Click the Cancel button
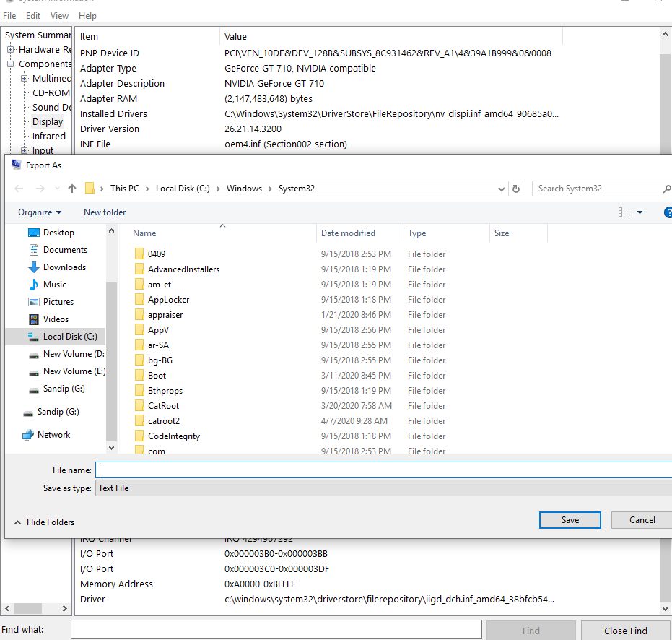The image size is (672, 640). pos(641,520)
